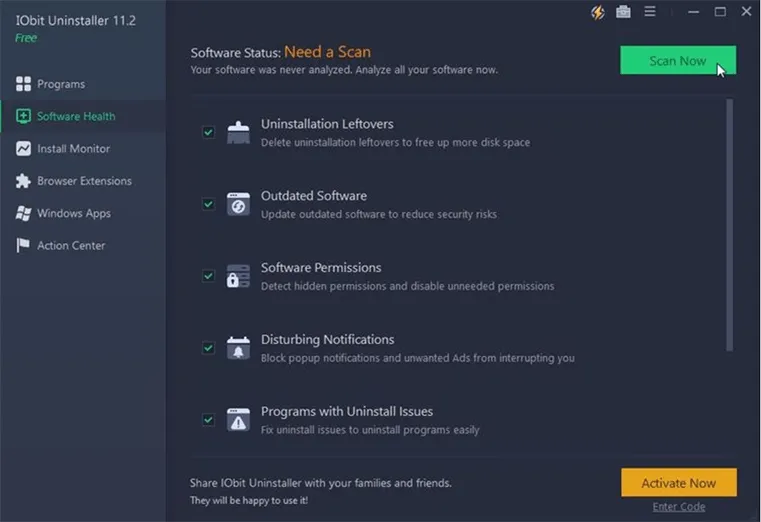Click the Windows Apps logo icon
Viewport: 761px width, 522px height.
click(23, 213)
